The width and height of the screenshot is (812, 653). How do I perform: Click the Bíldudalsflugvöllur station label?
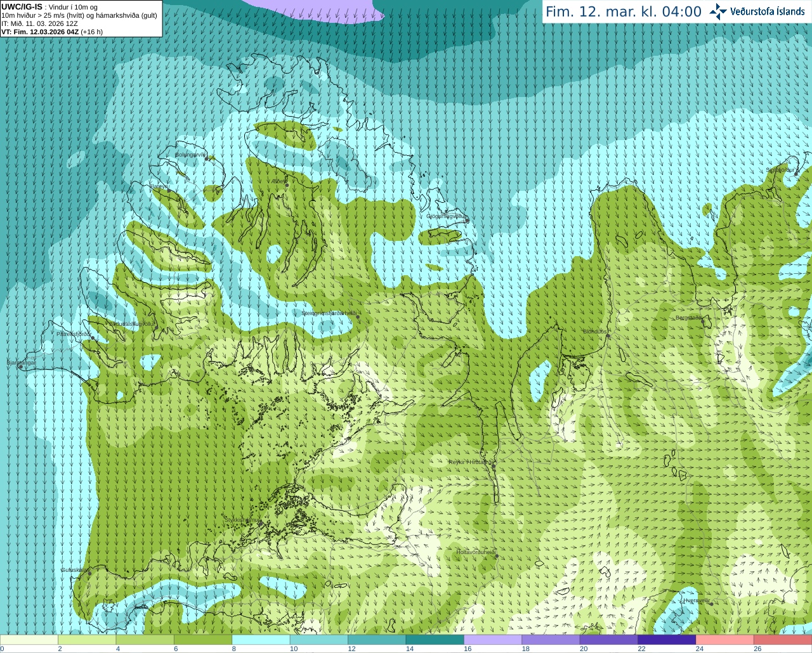point(131,323)
